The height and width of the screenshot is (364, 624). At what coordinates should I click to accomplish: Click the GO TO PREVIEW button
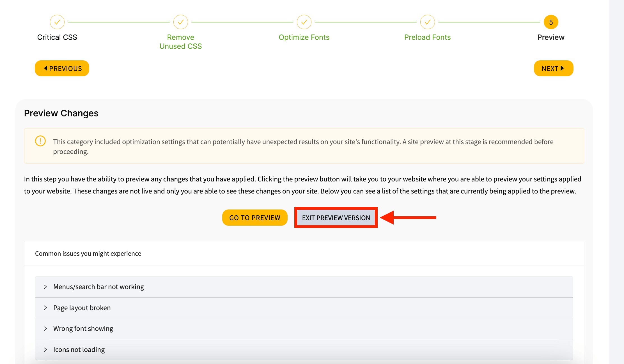click(x=255, y=218)
